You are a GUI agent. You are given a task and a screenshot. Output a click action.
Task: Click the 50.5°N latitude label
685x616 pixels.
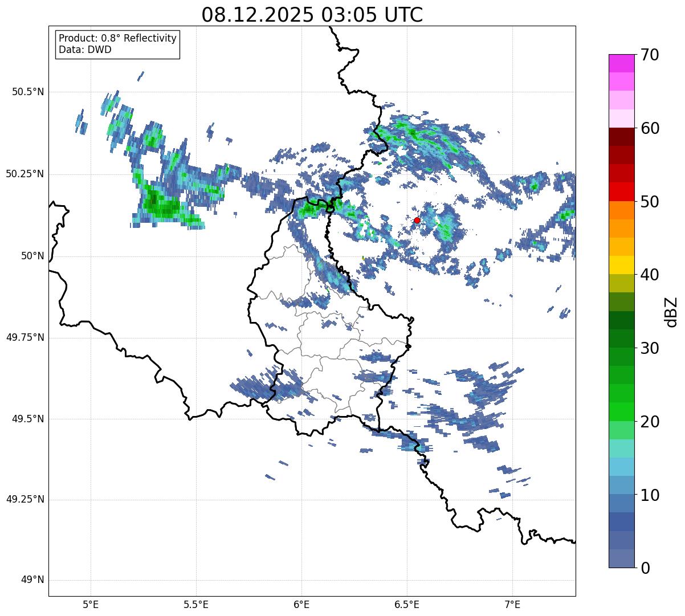[x=28, y=92]
